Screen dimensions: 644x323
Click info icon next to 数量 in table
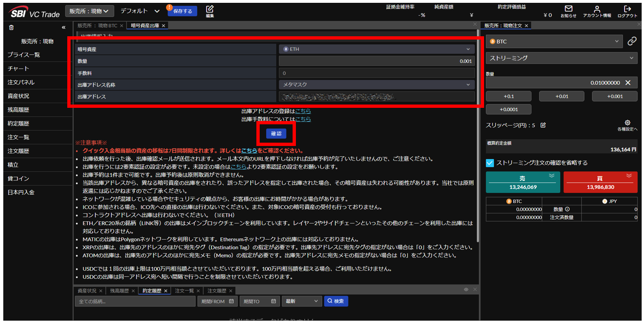[x=567, y=209]
